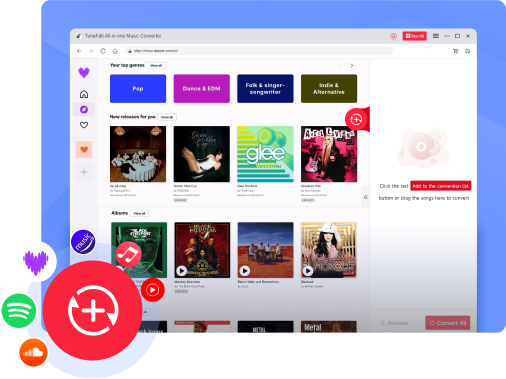
Task: Click the browser forward arrow
Action: (x=91, y=51)
